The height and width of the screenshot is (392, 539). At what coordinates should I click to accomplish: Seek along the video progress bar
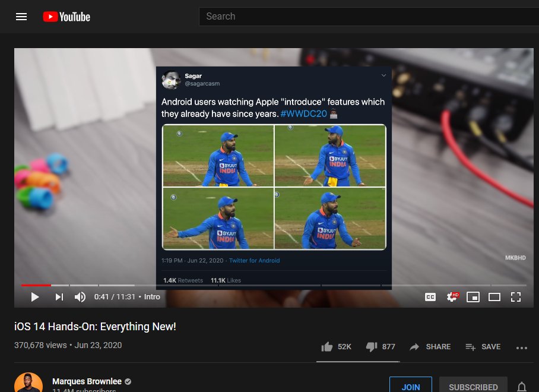(274, 285)
